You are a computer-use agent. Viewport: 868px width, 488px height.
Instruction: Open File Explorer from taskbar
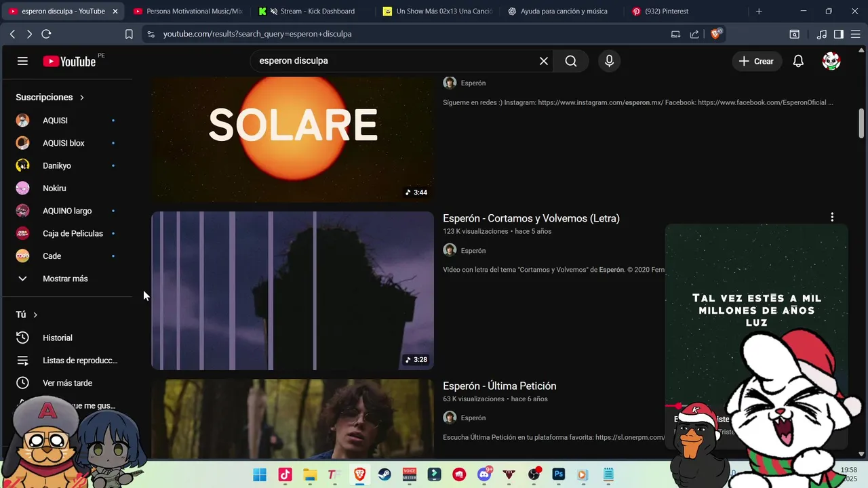tap(310, 474)
